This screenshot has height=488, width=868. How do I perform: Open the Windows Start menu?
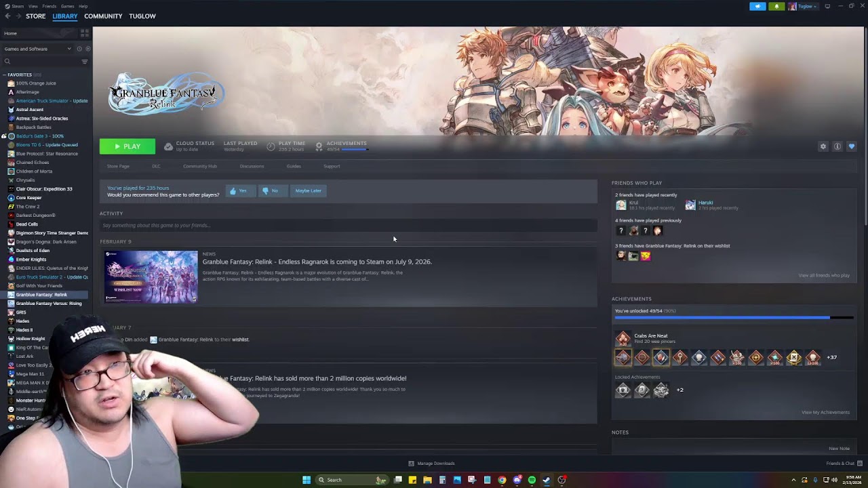(x=307, y=480)
